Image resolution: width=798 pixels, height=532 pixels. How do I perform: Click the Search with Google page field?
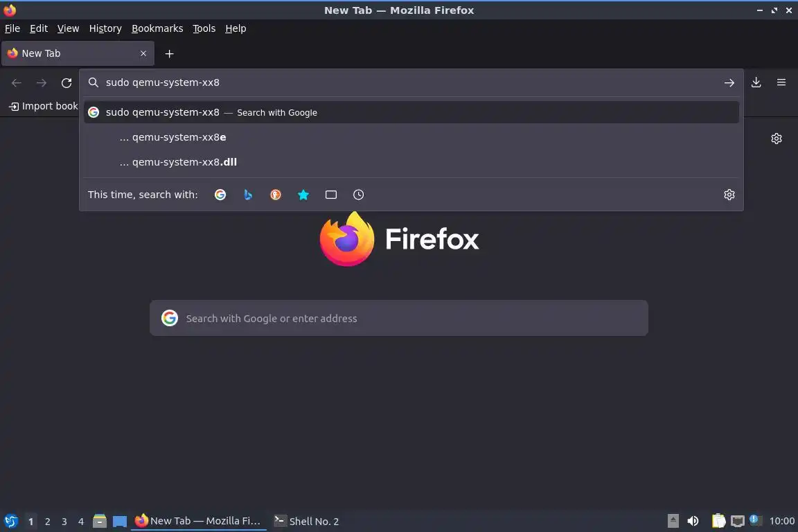point(398,318)
